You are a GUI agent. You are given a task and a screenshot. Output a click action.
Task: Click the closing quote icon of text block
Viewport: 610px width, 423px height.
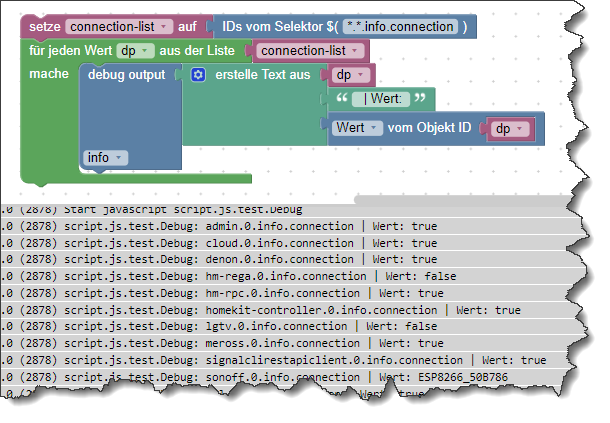[x=420, y=98]
